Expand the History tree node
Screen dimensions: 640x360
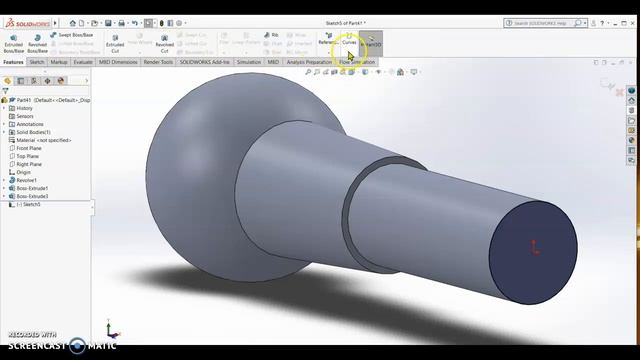(4, 108)
